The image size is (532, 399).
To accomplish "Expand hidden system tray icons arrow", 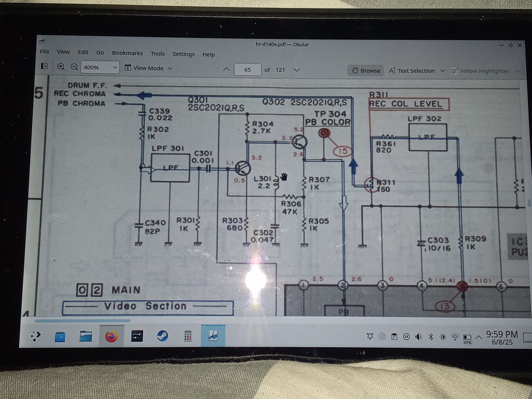I will coord(479,337).
